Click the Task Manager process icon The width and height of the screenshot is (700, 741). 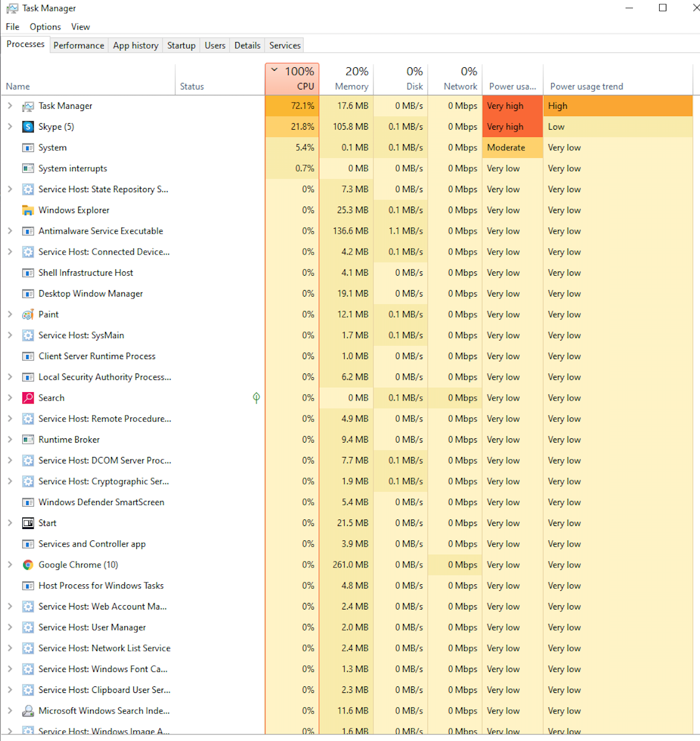(28, 106)
